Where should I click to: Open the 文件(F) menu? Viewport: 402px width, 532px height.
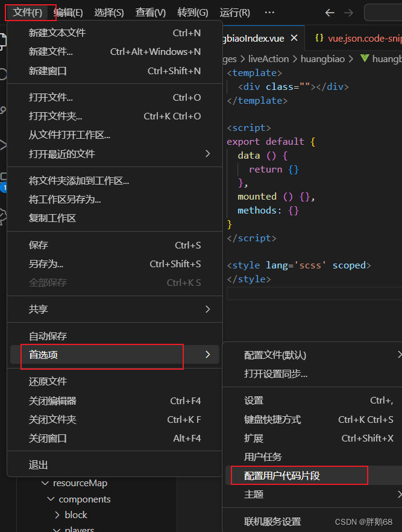[x=28, y=13]
